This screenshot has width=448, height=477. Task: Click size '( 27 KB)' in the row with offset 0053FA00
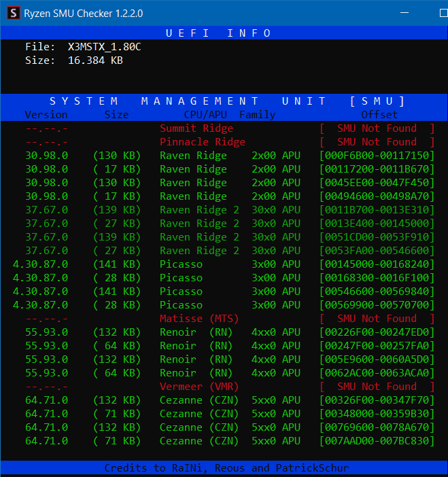pyautogui.click(x=117, y=251)
